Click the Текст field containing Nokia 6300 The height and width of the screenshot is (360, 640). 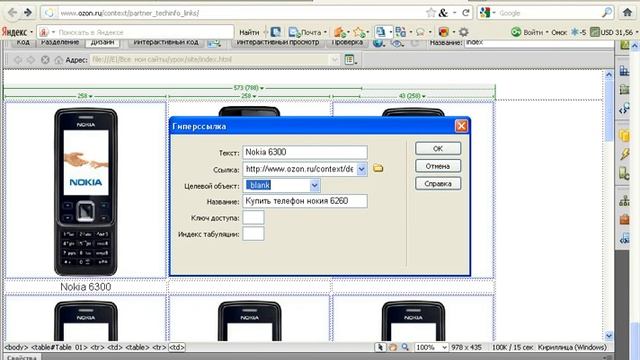(x=305, y=152)
